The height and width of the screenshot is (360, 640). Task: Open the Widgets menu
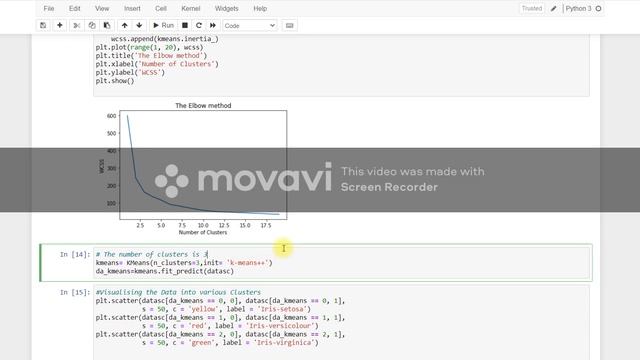click(x=227, y=8)
